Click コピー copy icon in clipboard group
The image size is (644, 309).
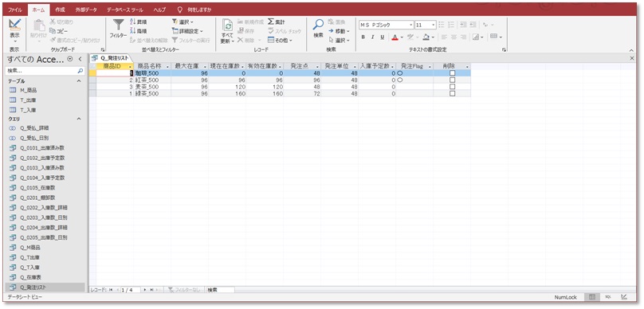pyautogui.click(x=52, y=31)
